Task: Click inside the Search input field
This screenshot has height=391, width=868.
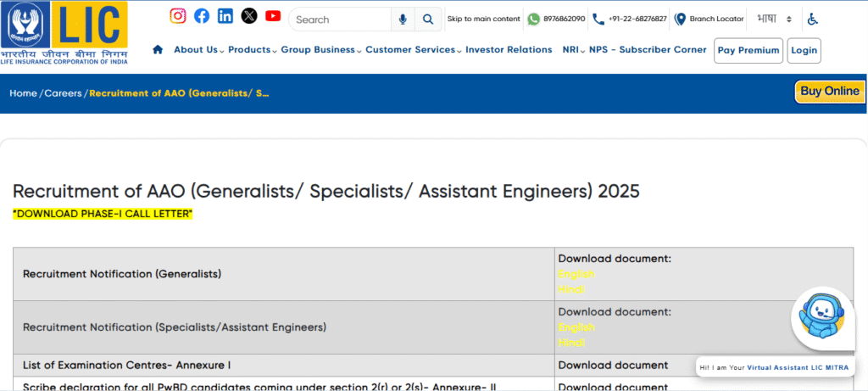Action: pos(339,20)
